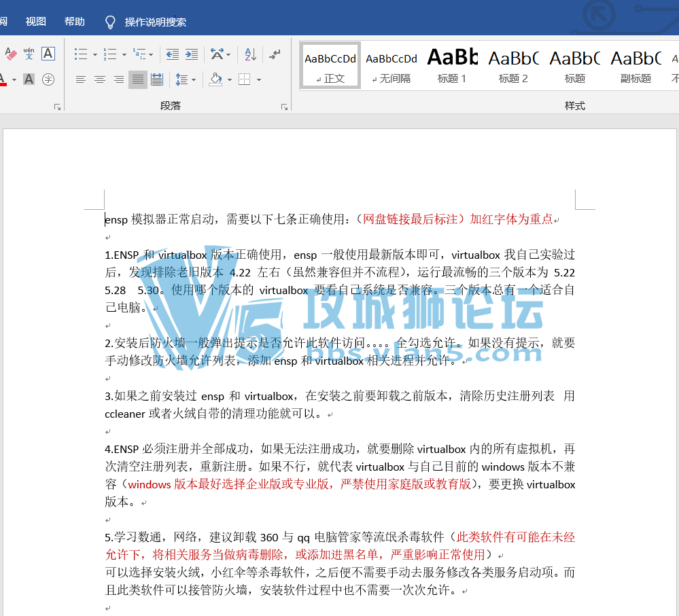This screenshot has height=616, width=679.
Task: Click the 操作说明搜索 search box
Action: 156,22
